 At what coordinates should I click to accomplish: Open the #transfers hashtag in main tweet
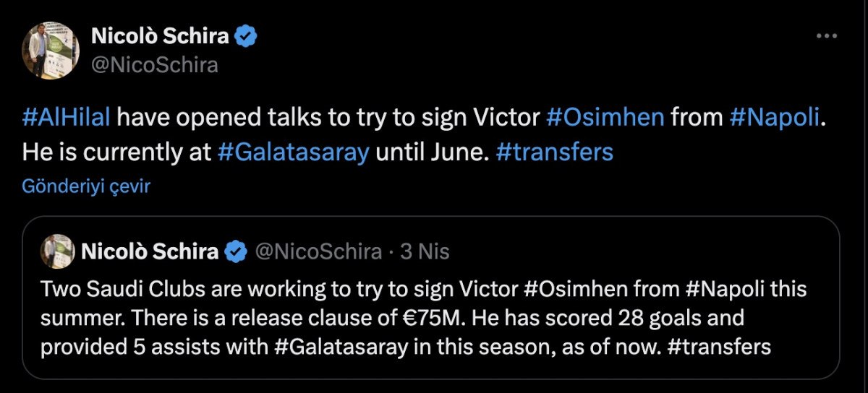click(x=555, y=152)
